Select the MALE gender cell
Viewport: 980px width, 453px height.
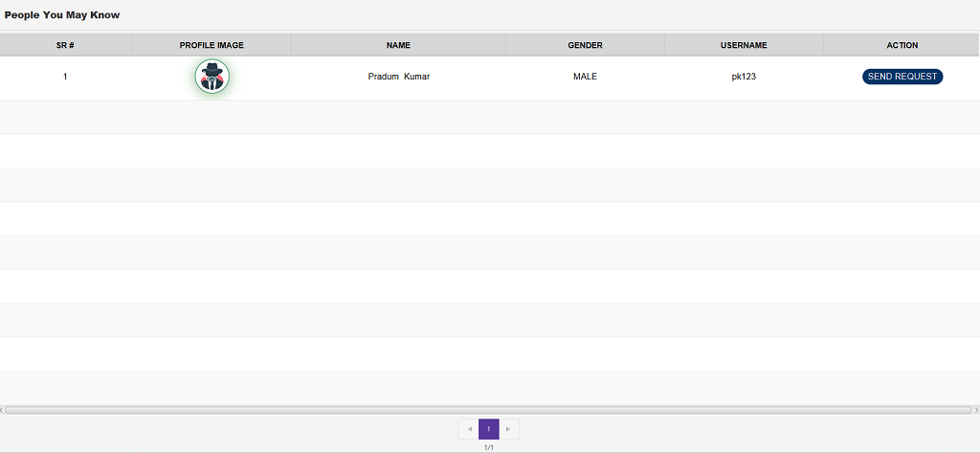(x=585, y=77)
